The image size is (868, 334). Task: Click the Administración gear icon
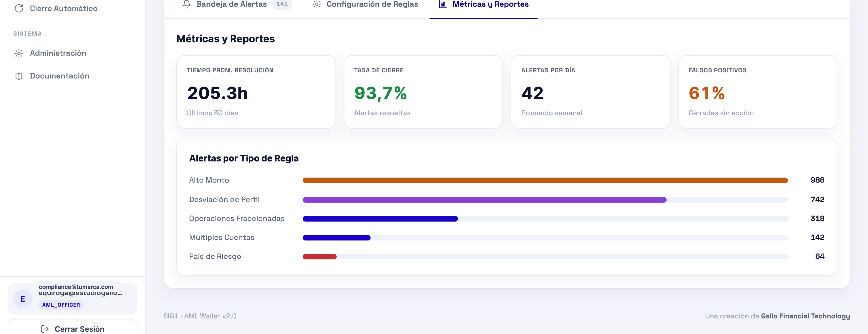tap(19, 53)
